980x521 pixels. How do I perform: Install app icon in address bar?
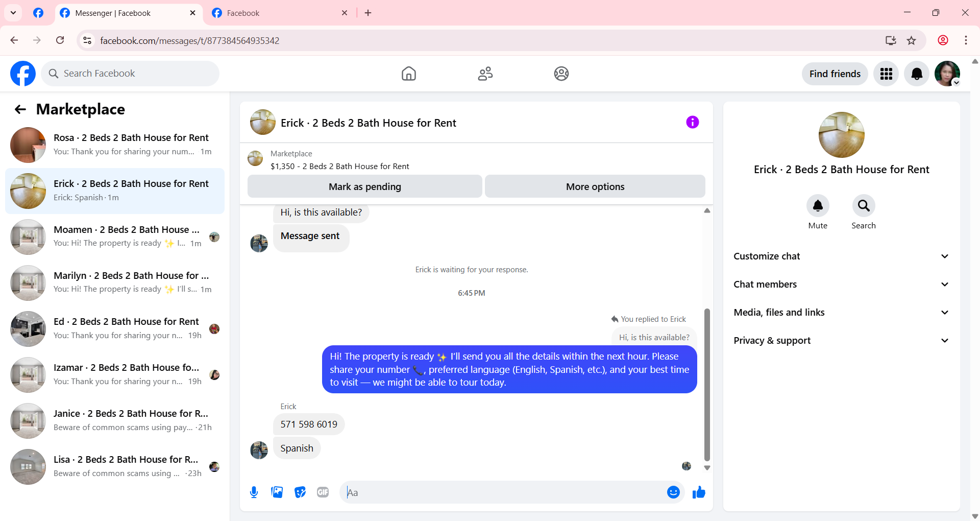point(891,40)
